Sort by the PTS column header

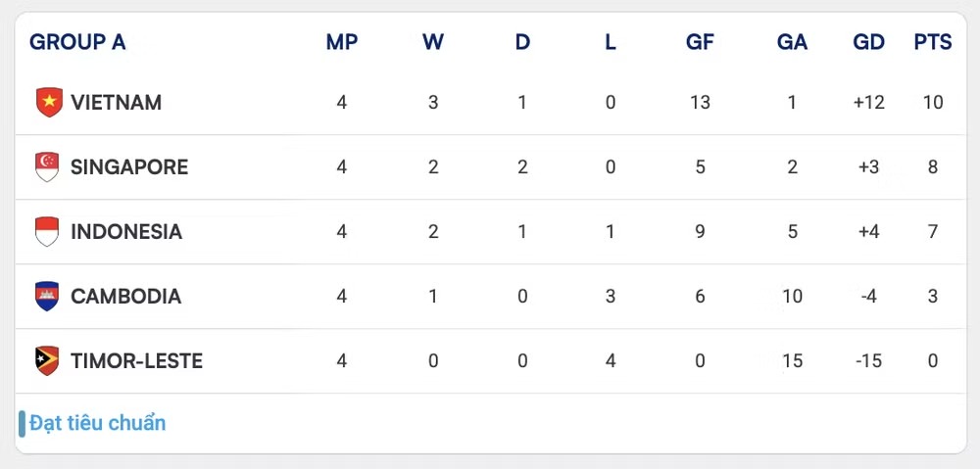tap(933, 42)
